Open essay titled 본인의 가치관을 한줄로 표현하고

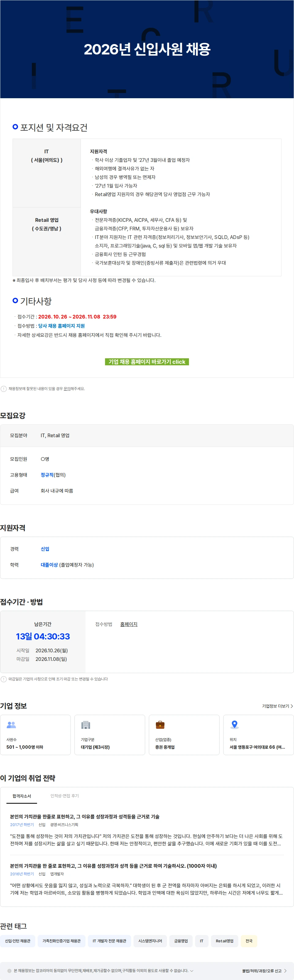coord(85,816)
